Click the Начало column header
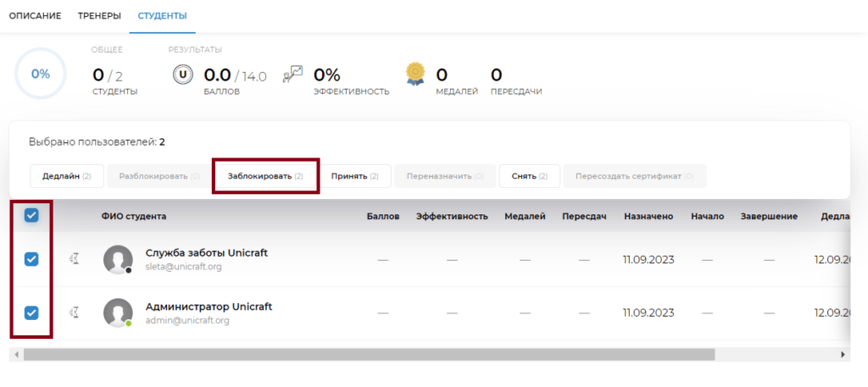868x387 pixels. (x=708, y=217)
